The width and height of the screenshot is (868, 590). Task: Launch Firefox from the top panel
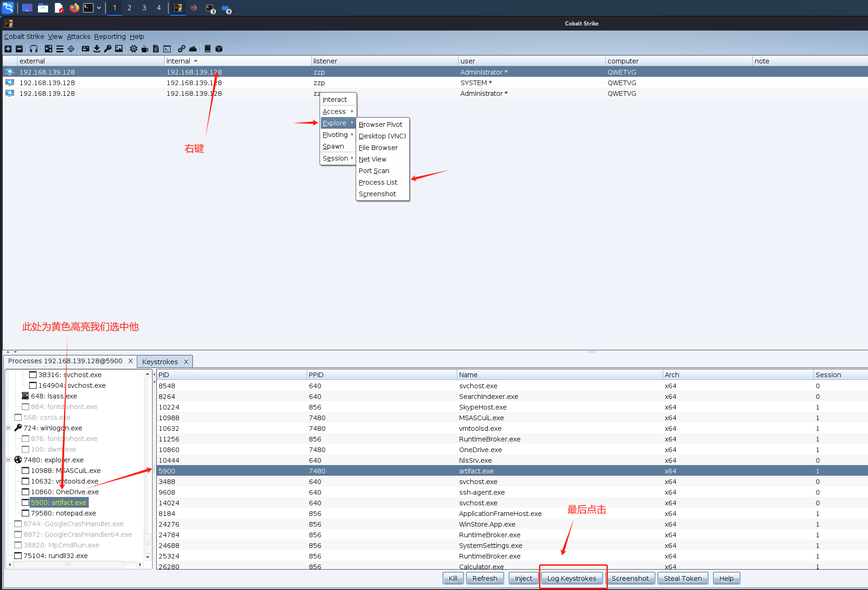click(74, 8)
